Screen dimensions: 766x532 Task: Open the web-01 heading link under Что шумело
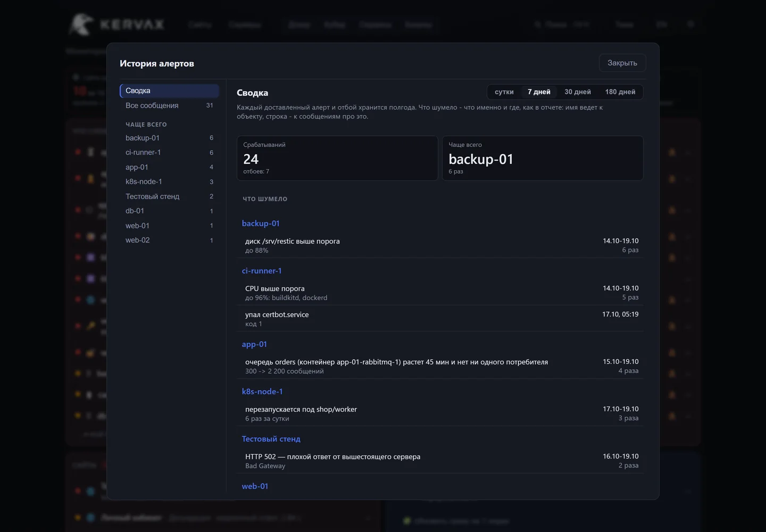[x=255, y=486]
